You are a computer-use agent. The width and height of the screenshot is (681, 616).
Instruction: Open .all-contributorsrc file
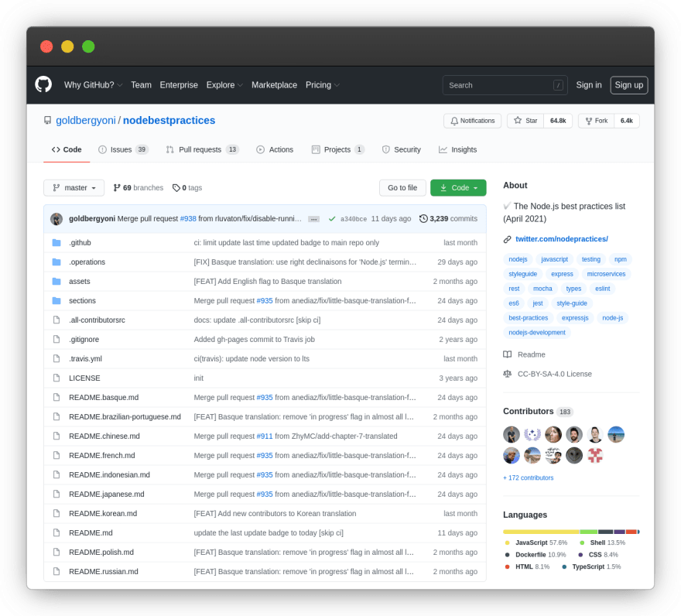pyautogui.click(x=97, y=320)
